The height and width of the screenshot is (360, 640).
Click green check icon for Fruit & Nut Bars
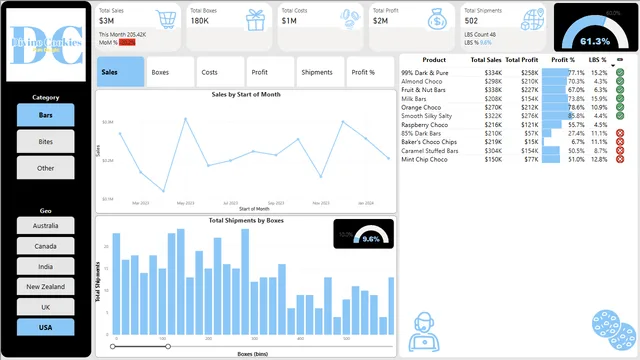click(620, 90)
